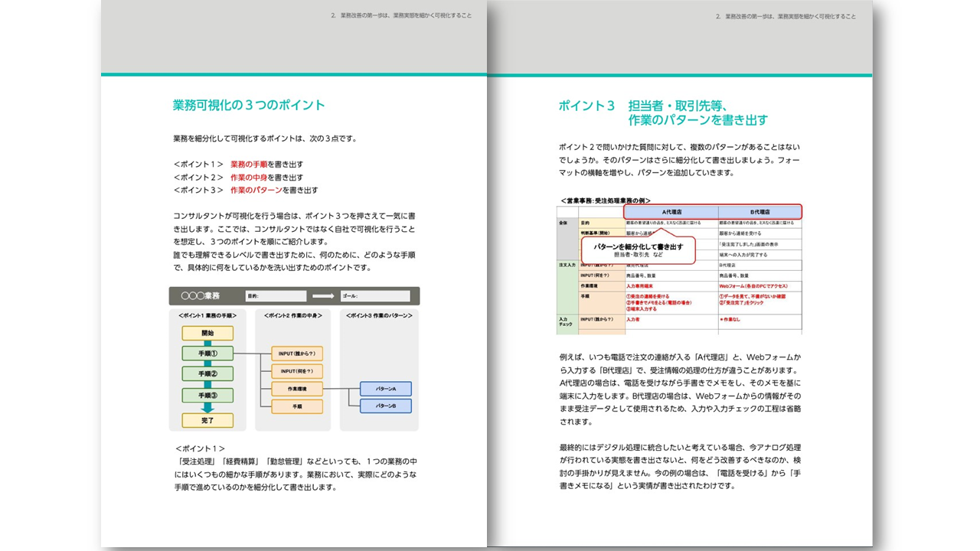The height and width of the screenshot is (551, 980).
Task: Click the '注文入力' row group cell in the table
Action: point(567,287)
